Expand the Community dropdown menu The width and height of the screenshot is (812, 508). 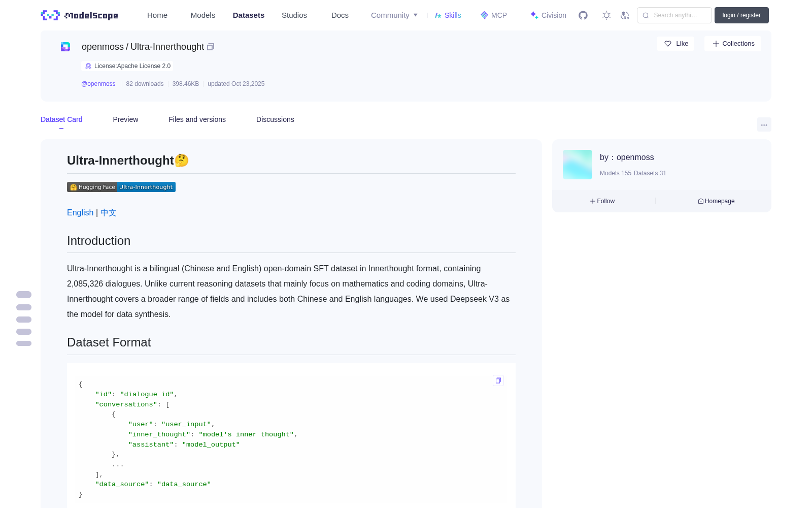[394, 15]
